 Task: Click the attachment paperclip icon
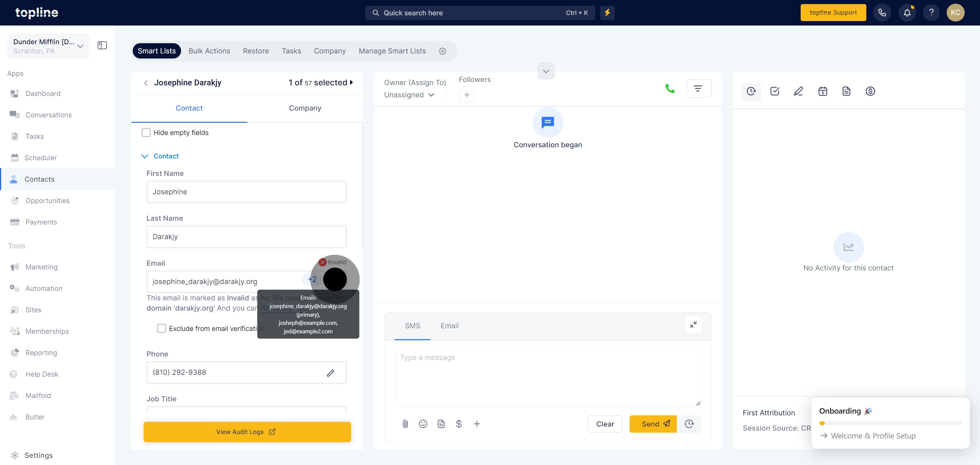point(405,424)
